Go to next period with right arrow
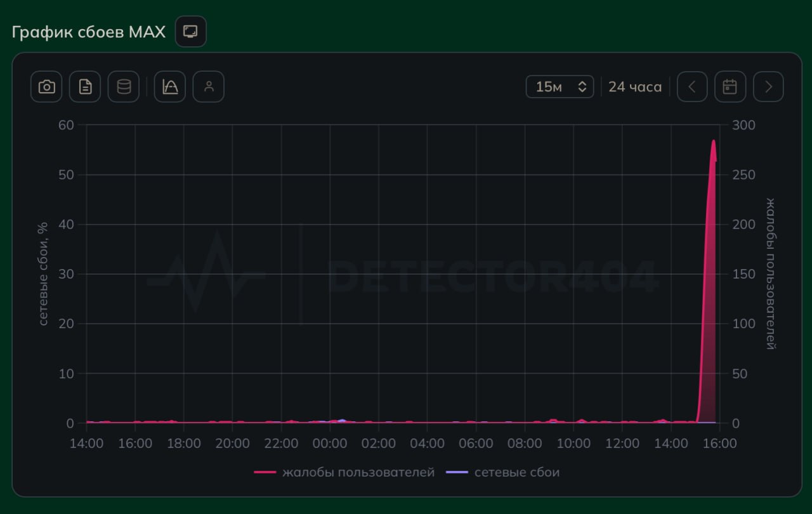This screenshot has height=514, width=812. point(768,87)
